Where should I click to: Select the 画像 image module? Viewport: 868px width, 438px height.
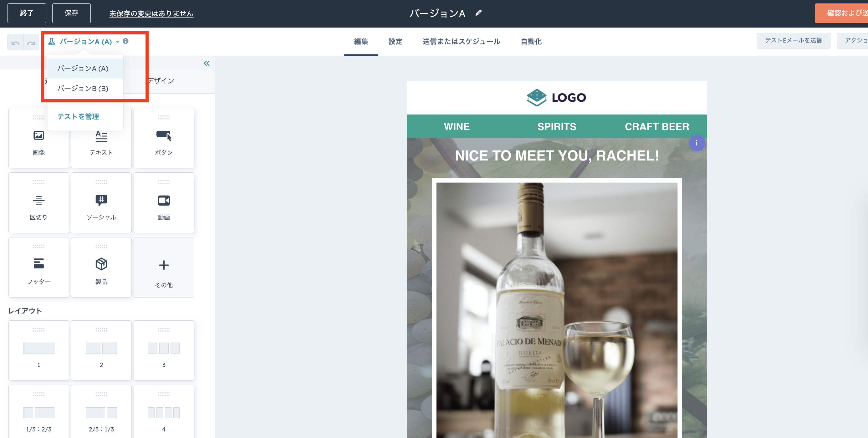(x=39, y=138)
